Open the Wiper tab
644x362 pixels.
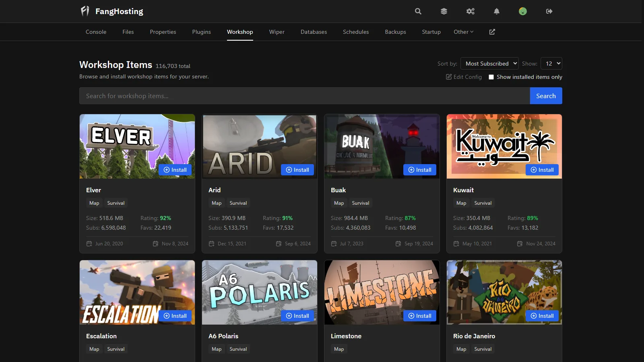(x=277, y=32)
